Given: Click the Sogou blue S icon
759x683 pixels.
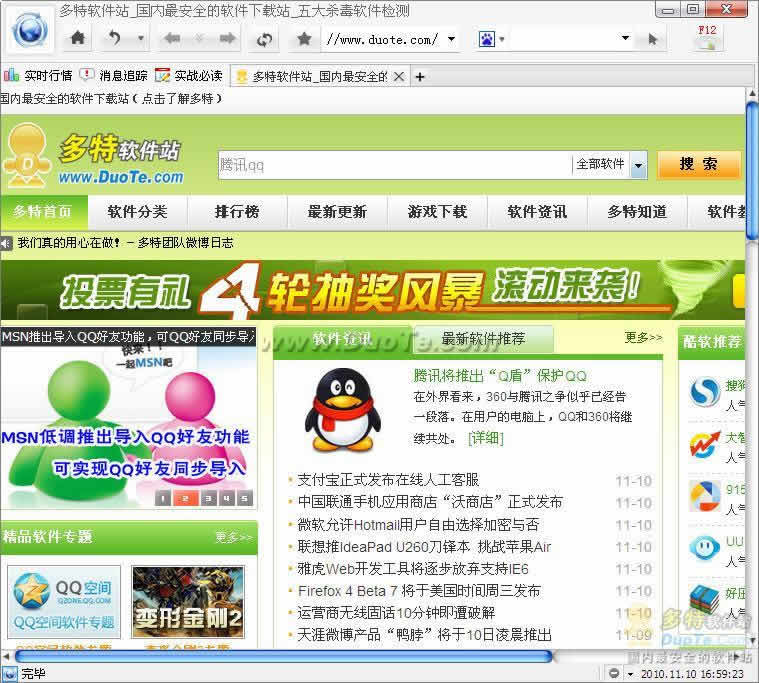Looking at the screenshot, I should [705, 392].
